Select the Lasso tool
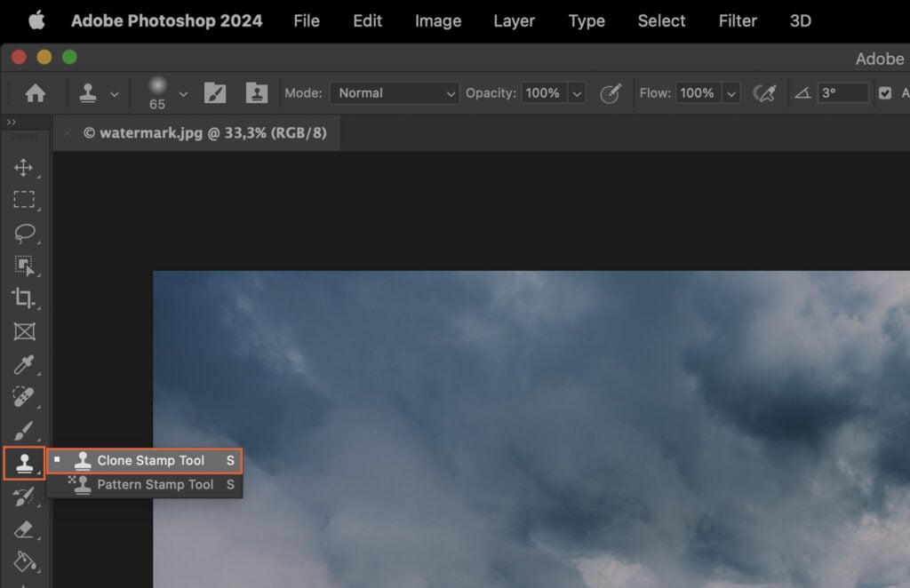 point(25,233)
